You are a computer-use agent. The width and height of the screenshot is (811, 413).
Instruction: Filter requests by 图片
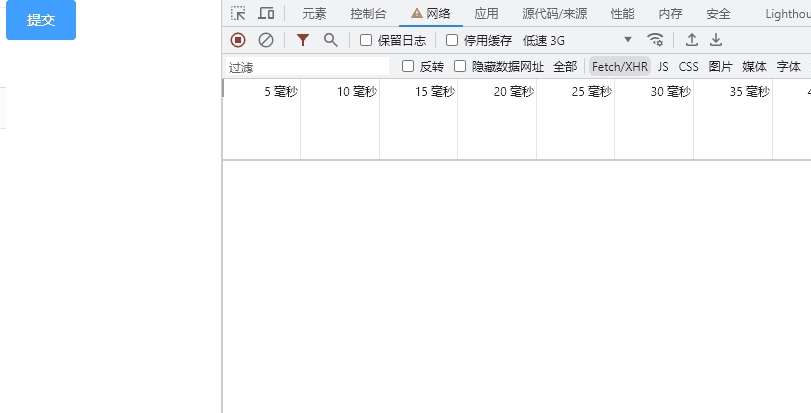click(720, 67)
